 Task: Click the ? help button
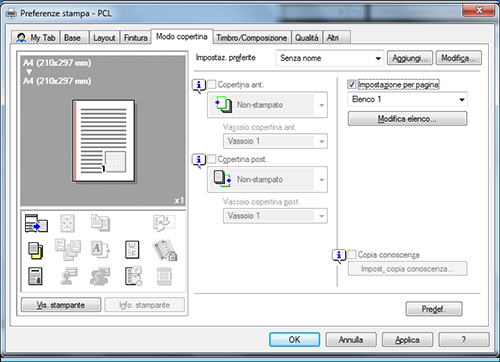click(x=464, y=340)
